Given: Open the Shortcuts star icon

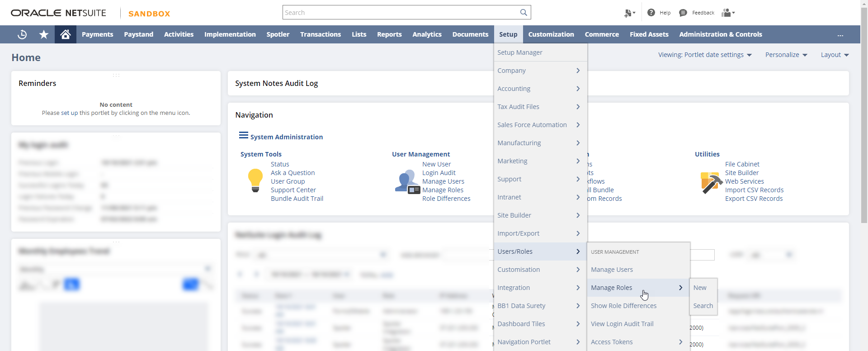Looking at the screenshot, I should [44, 34].
